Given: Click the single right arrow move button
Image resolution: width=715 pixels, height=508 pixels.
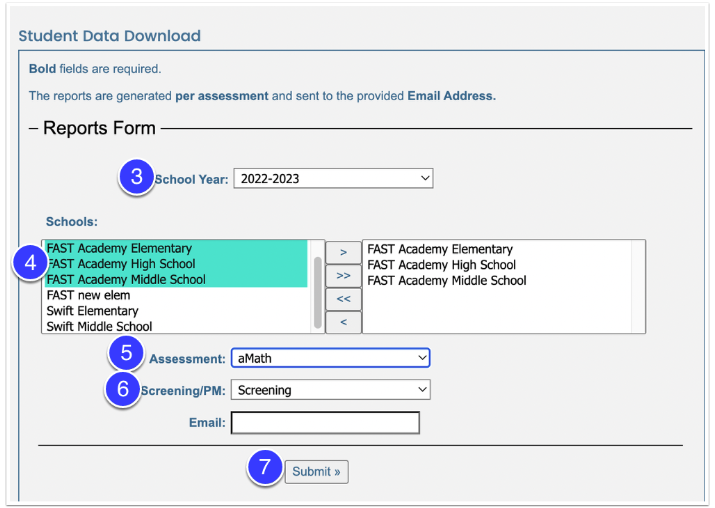Looking at the screenshot, I should tap(343, 252).
